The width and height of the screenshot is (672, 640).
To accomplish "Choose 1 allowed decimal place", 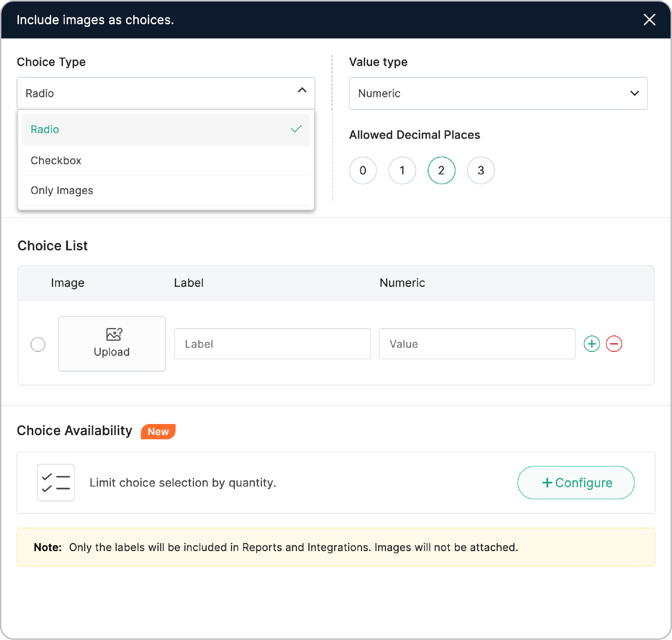I will point(402,170).
